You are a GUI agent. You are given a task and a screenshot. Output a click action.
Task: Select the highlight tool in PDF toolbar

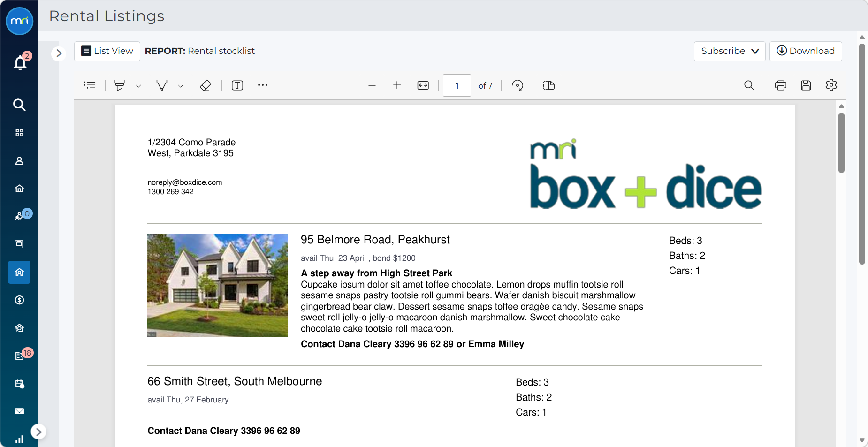(120, 85)
